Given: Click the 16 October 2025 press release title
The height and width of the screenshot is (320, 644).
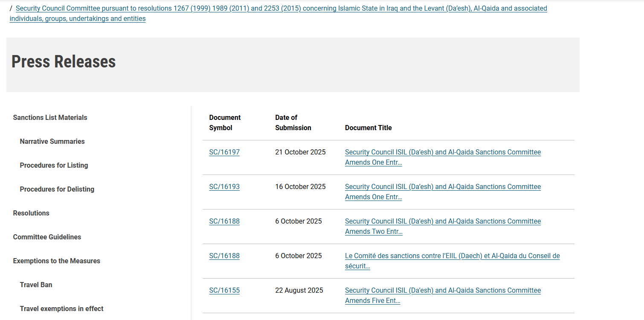Looking at the screenshot, I should [443, 187].
